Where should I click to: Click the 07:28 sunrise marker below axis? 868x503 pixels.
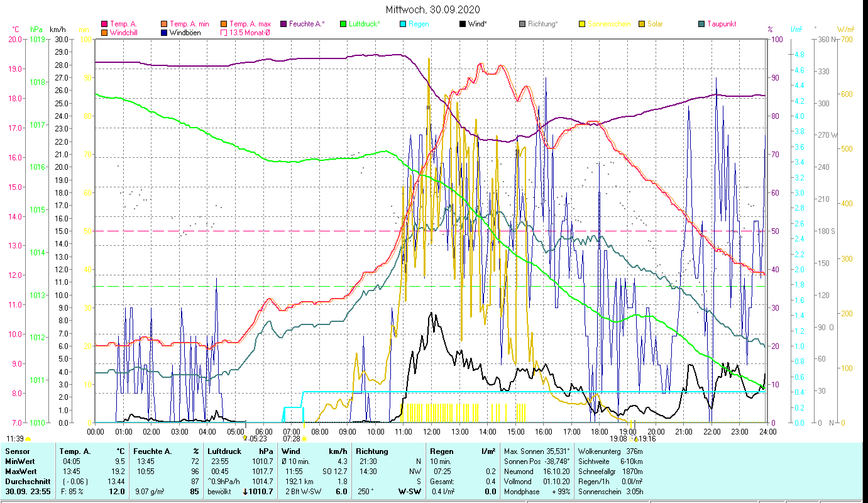(x=292, y=438)
